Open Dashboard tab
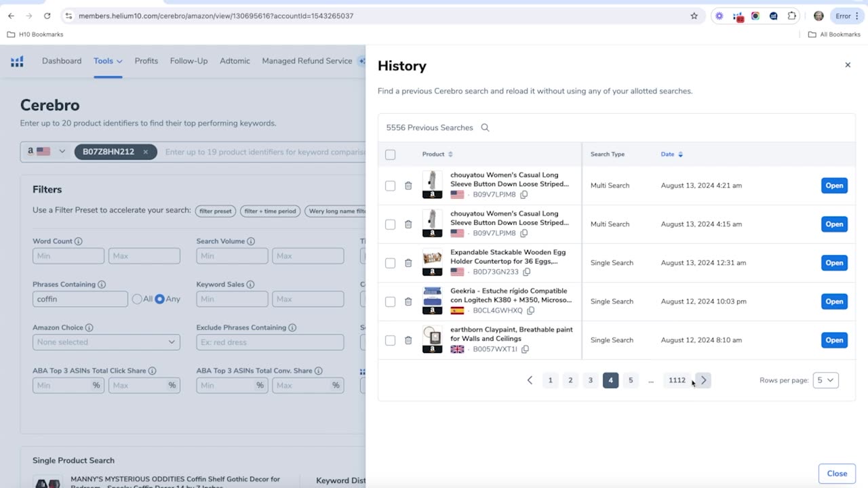 point(62,61)
